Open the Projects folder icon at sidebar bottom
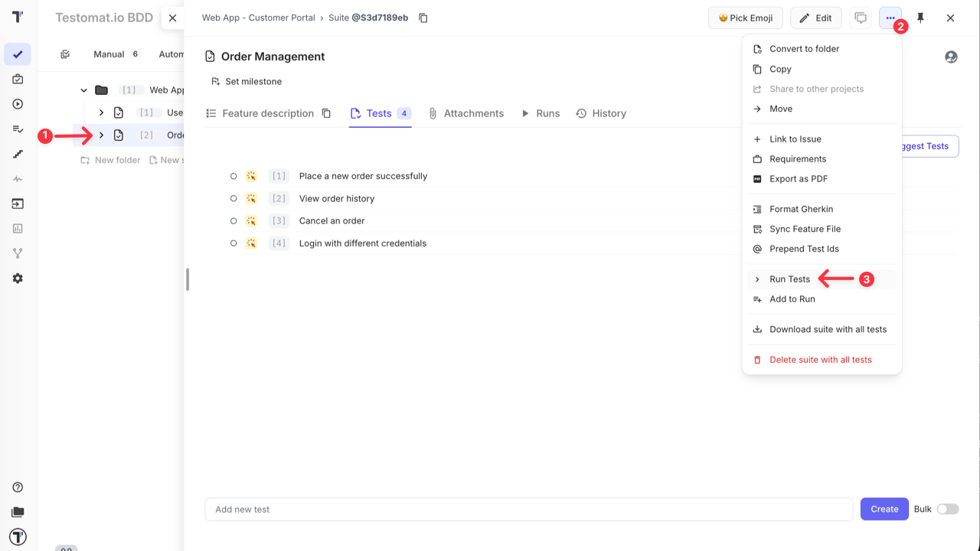Screen dimensions: 980x551 (x=18, y=512)
